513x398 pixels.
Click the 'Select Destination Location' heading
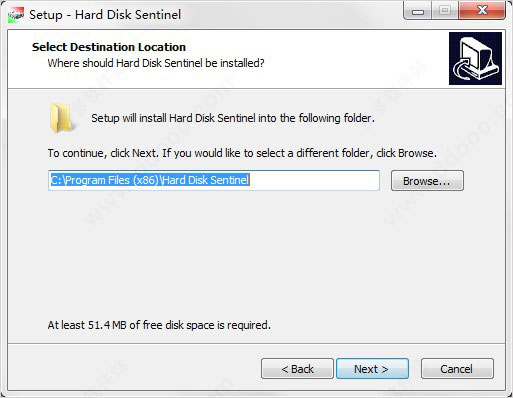[109, 47]
